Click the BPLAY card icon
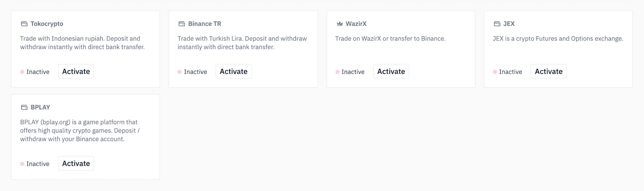644x191 pixels. pos(24,107)
